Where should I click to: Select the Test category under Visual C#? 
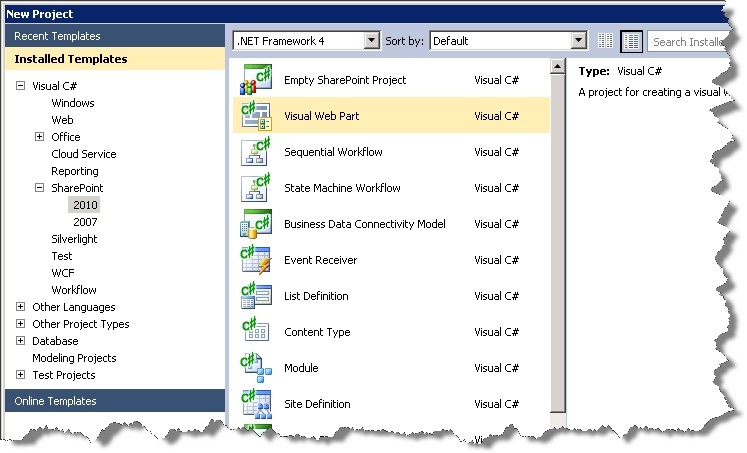pos(62,256)
